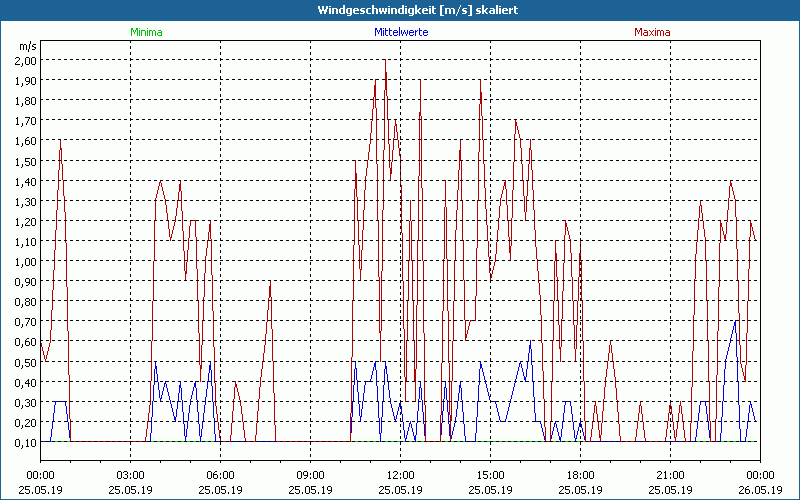Click the 0,50 y-axis tick label

click(26, 362)
